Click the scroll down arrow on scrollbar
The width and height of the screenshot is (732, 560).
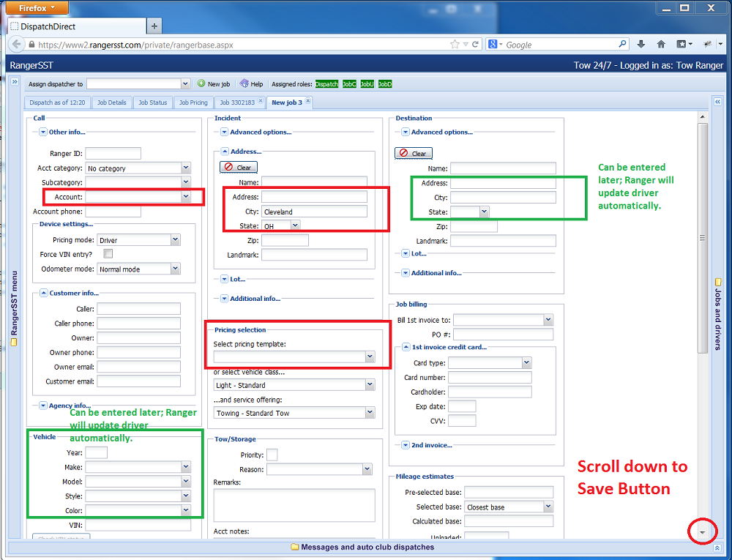coord(703,532)
